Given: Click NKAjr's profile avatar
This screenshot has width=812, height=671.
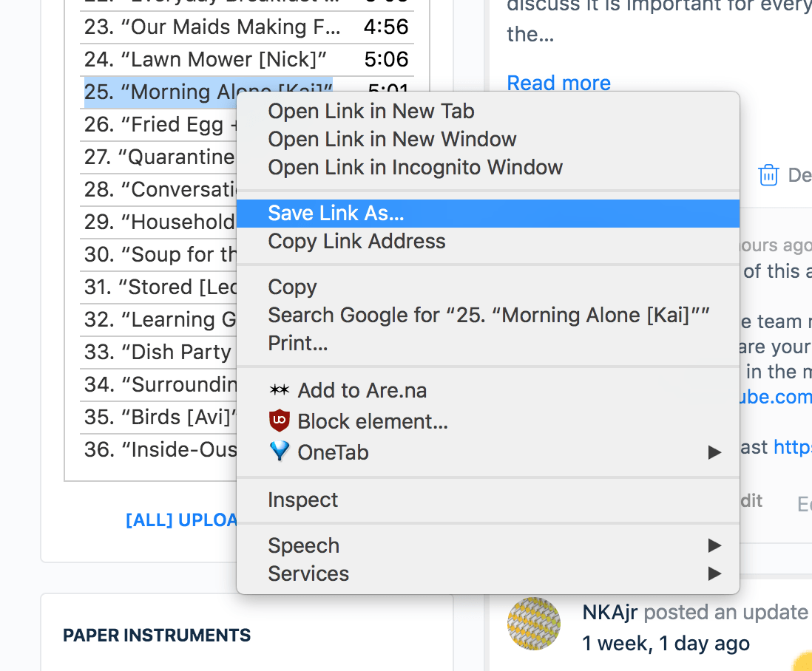Looking at the screenshot, I should tap(533, 624).
